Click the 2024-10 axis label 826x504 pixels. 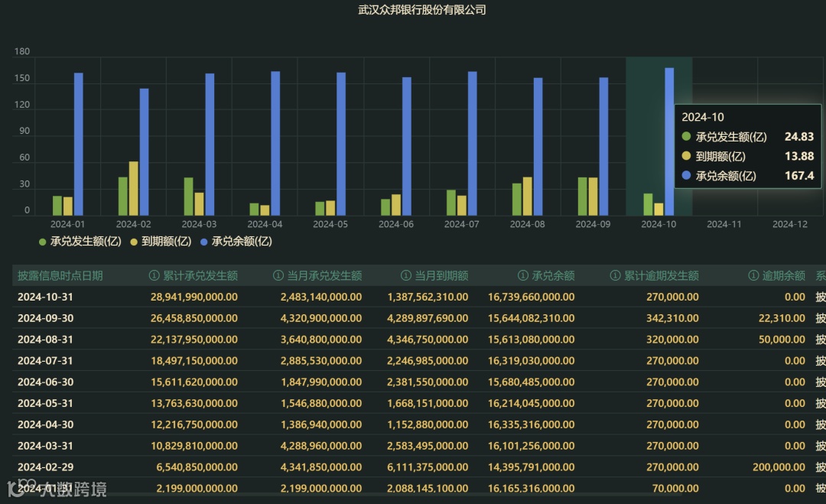(659, 224)
